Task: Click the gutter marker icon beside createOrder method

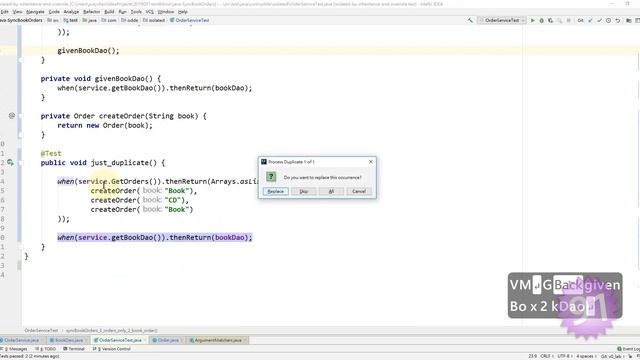Action: (12, 116)
